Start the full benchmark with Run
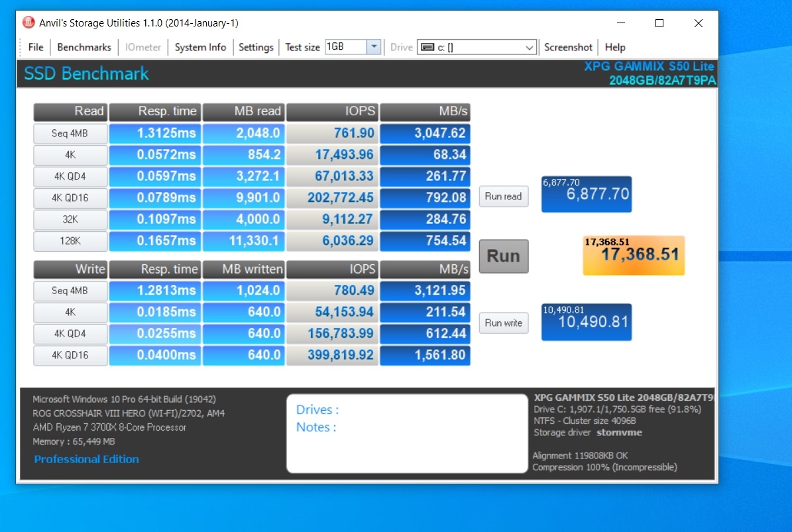This screenshot has height=532, width=792. (x=504, y=256)
